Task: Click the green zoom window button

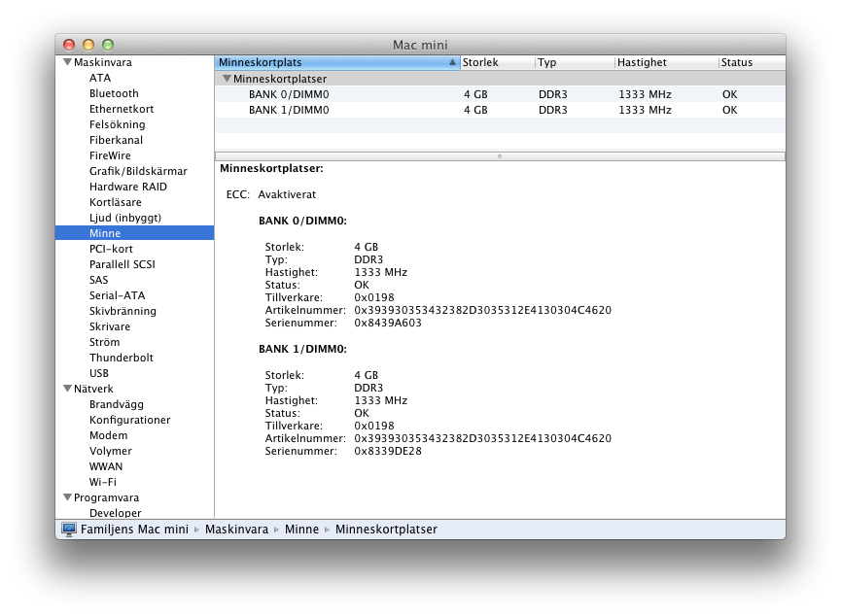Action: pyautogui.click(x=108, y=45)
